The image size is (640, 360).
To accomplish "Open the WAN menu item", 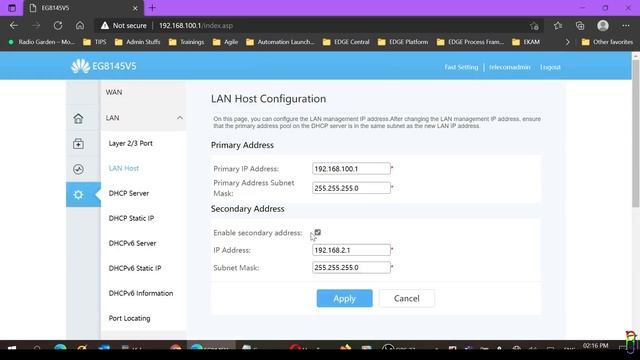I will (x=114, y=92).
